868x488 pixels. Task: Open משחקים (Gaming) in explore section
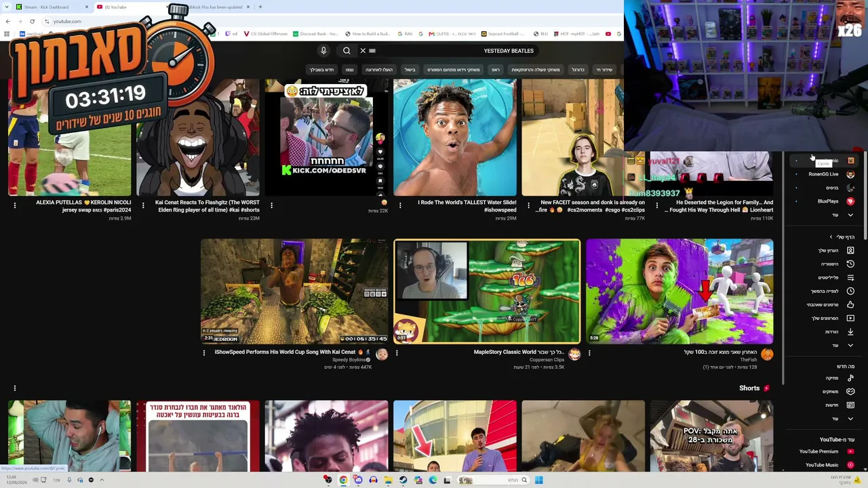point(824,392)
